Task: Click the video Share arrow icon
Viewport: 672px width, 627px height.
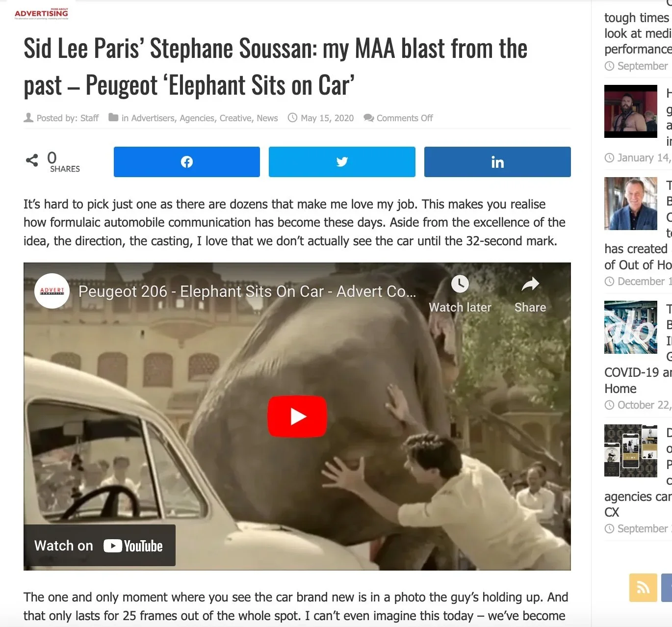Action: coord(530,284)
